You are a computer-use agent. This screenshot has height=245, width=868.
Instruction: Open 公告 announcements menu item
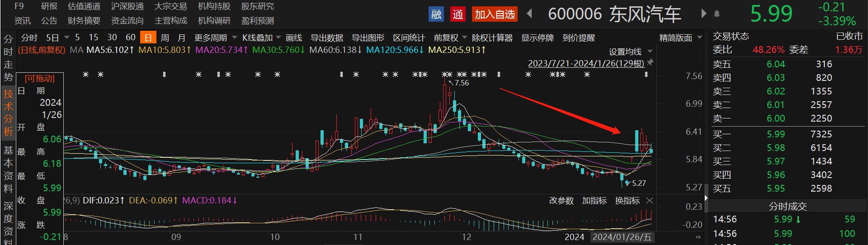(49, 21)
